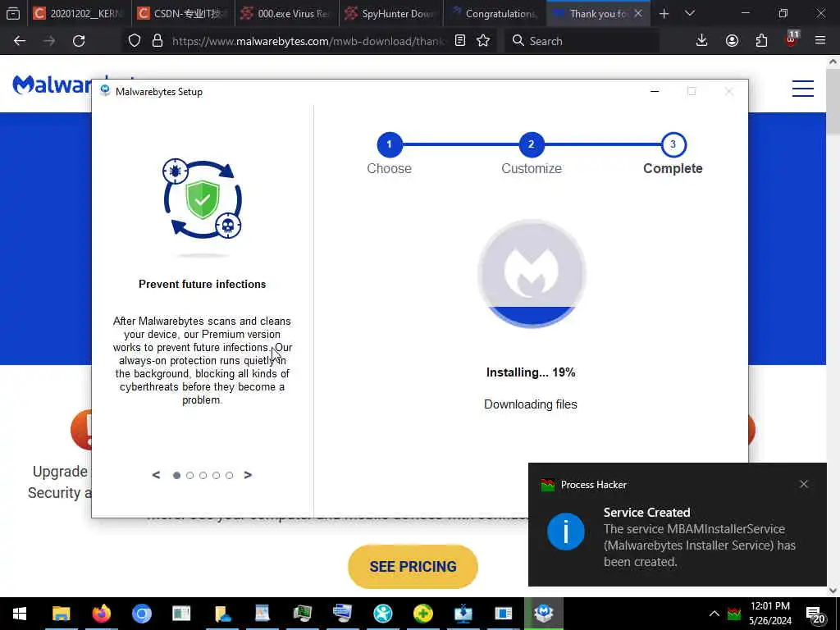Minimize the Malwarebytes Setup window

tap(655, 92)
